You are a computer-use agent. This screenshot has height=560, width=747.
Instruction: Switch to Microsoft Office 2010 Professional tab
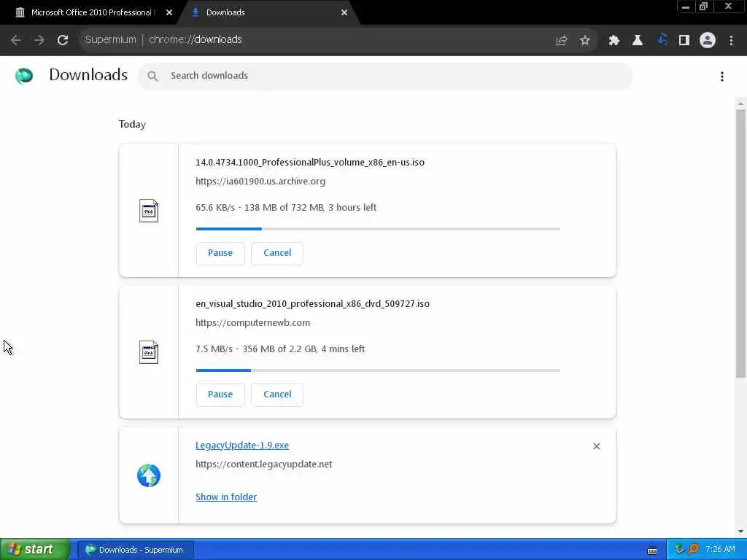[90, 13]
